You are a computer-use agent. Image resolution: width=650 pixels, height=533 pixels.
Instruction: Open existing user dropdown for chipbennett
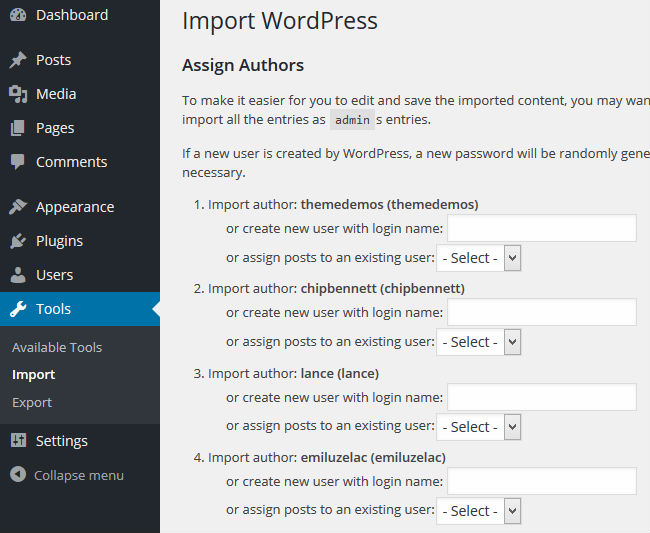tap(478, 342)
